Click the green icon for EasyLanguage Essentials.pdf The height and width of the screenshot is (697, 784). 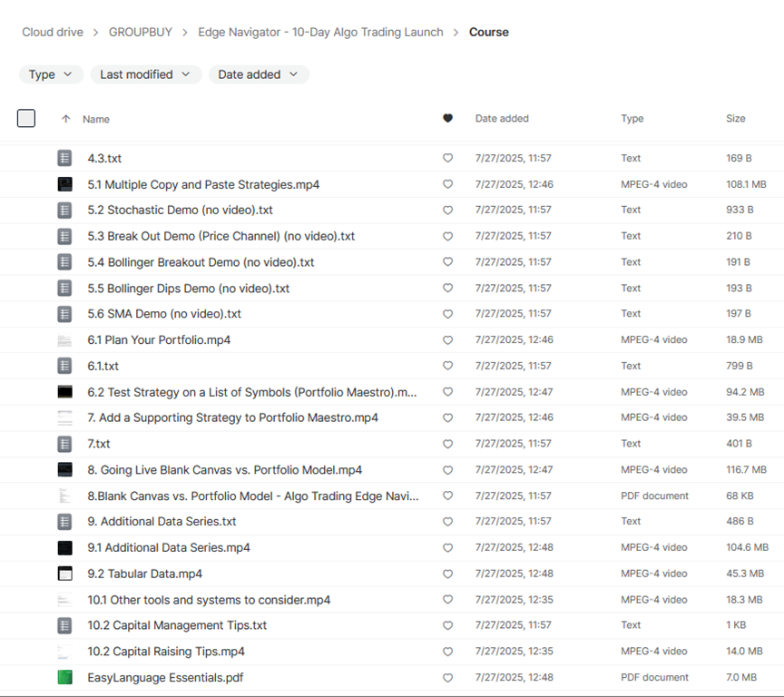coord(64,678)
